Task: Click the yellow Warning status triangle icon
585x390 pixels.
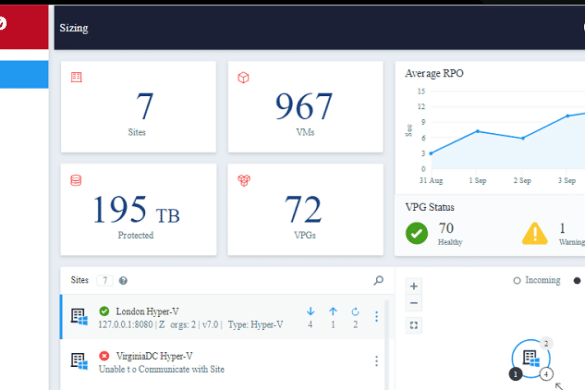Action: (535, 233)
